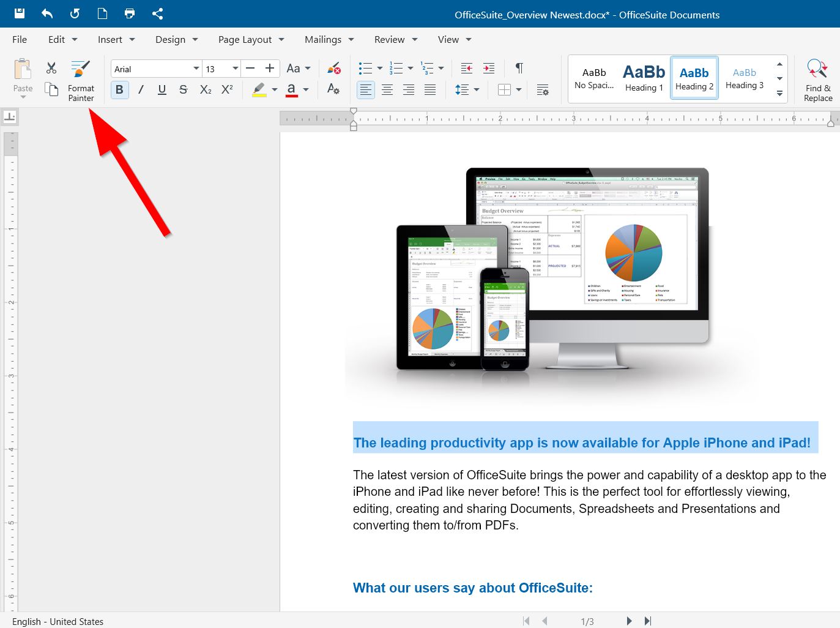The height and width of the screenshot is (628, 840).
Task: Copy the selection
Action: [x=51, y=89]
